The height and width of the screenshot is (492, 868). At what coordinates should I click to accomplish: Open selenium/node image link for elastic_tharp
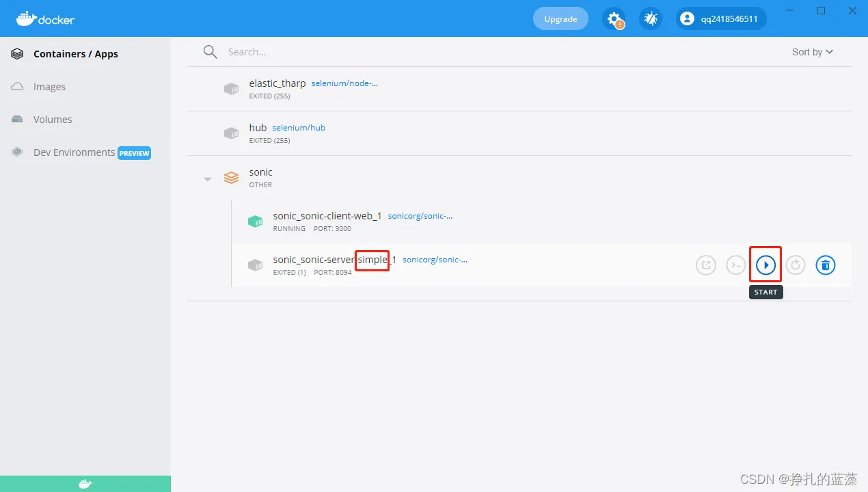coord(344,83)
